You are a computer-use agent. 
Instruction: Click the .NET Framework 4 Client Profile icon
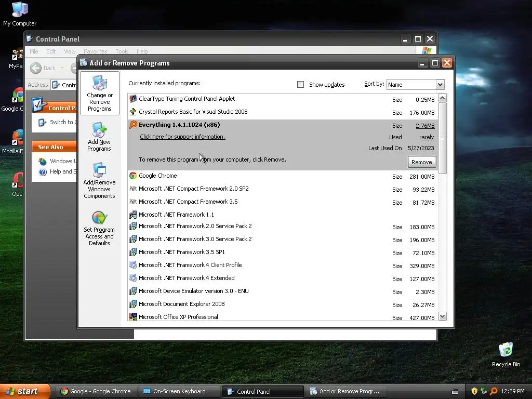(x=133, y=265)
